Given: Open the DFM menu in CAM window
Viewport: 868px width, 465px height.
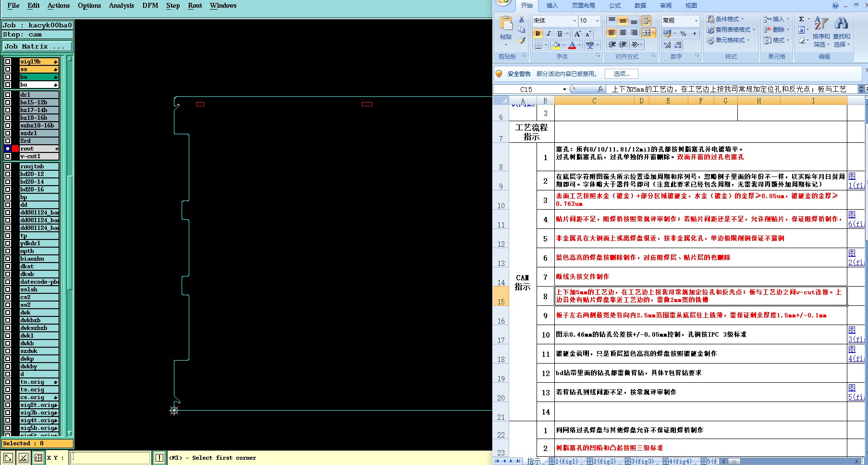Looking at the screenshot, I should pyautogui.click(x=150, y=6).
